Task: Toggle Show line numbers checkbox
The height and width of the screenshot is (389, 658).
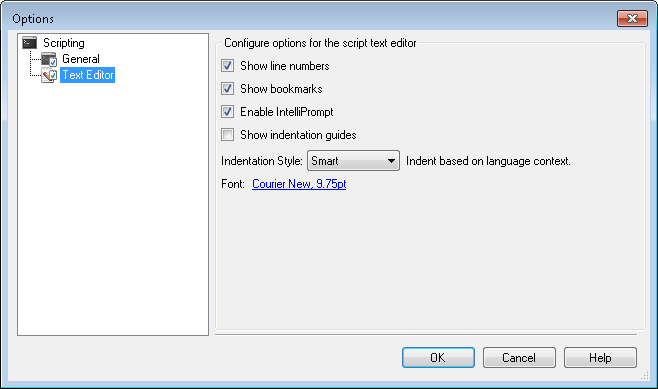Action: (227, 66)
